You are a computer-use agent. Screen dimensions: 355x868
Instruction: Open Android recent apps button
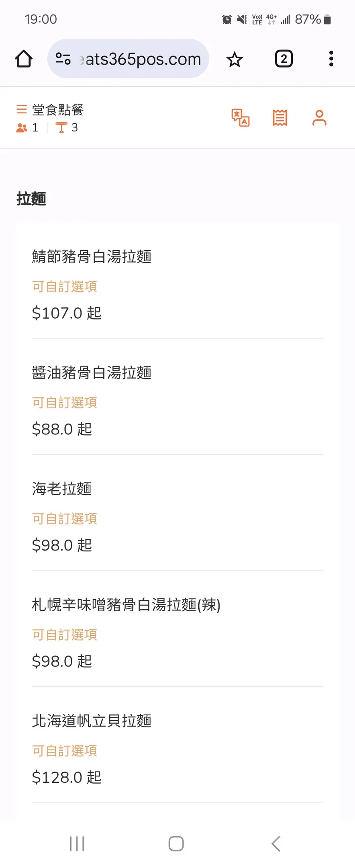pos(77,843)
